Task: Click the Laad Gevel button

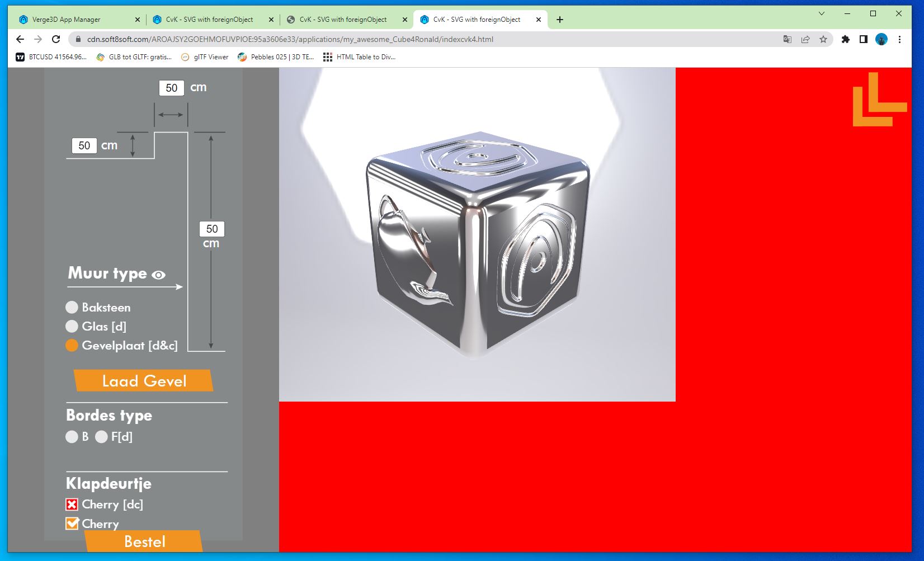Action: pos(144,381)
